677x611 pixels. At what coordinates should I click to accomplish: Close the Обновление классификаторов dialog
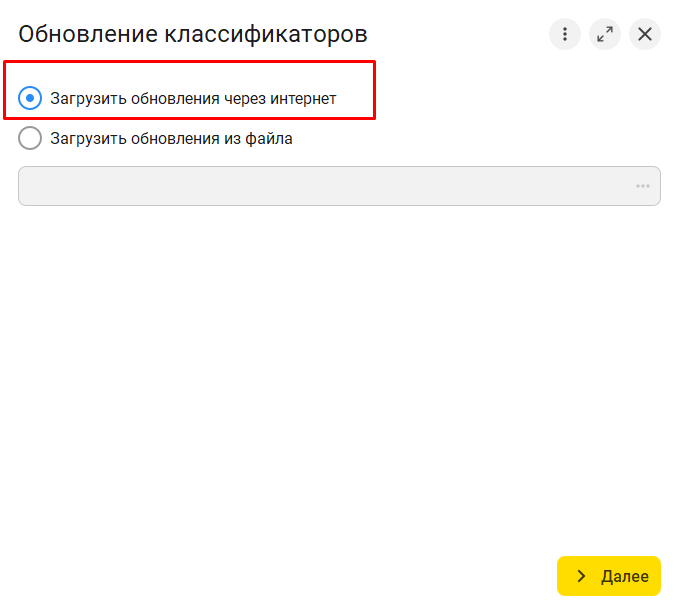coord(645,34)
